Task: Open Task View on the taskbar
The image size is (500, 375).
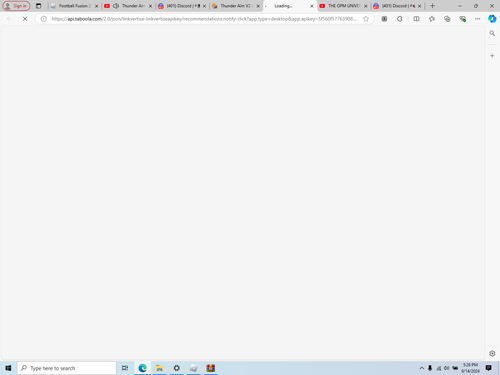Action: (125, 368)
